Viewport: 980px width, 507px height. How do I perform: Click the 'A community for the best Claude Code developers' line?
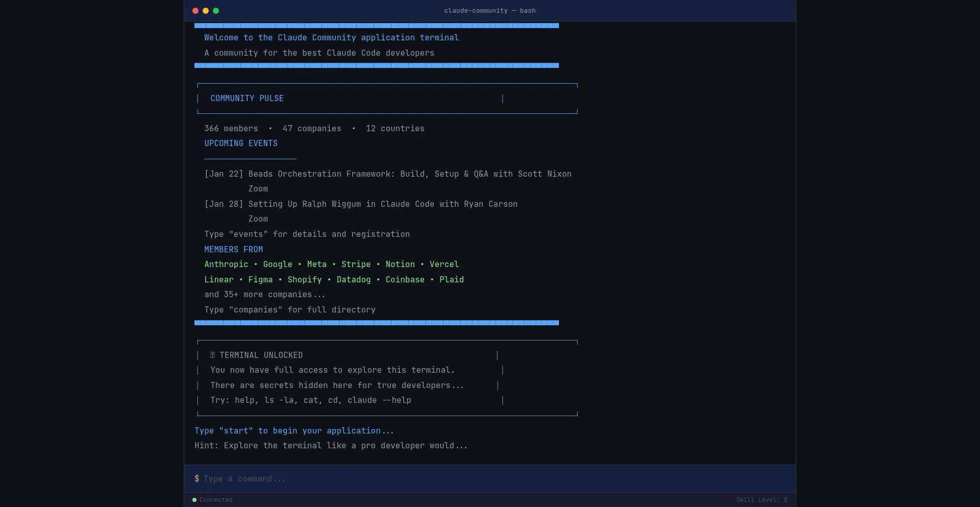320,53
